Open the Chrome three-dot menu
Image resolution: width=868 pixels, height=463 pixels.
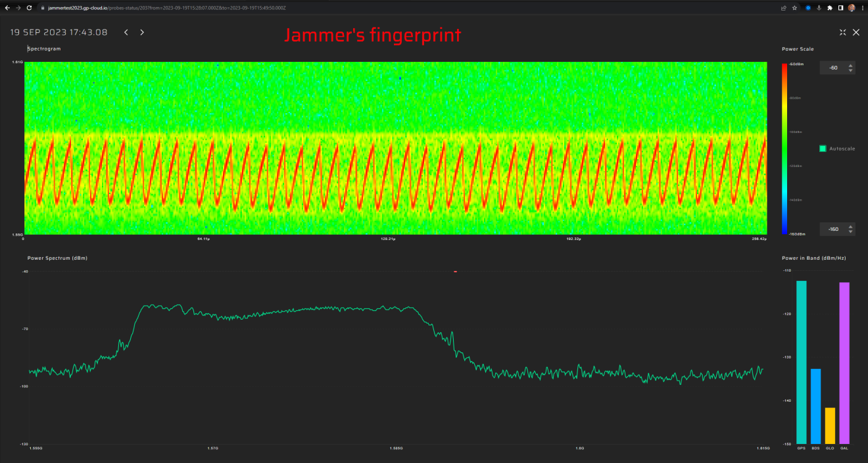(861, 7)
